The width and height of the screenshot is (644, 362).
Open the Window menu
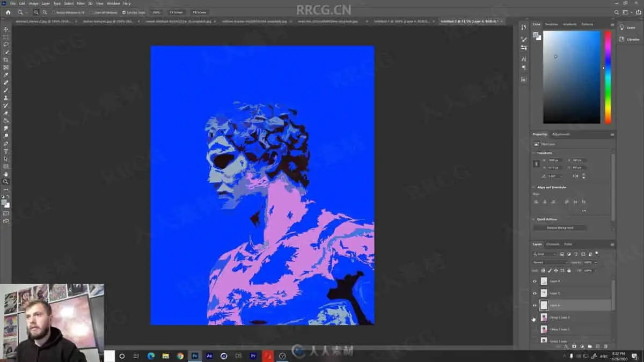pyautogui.click(x=113, y=3)
